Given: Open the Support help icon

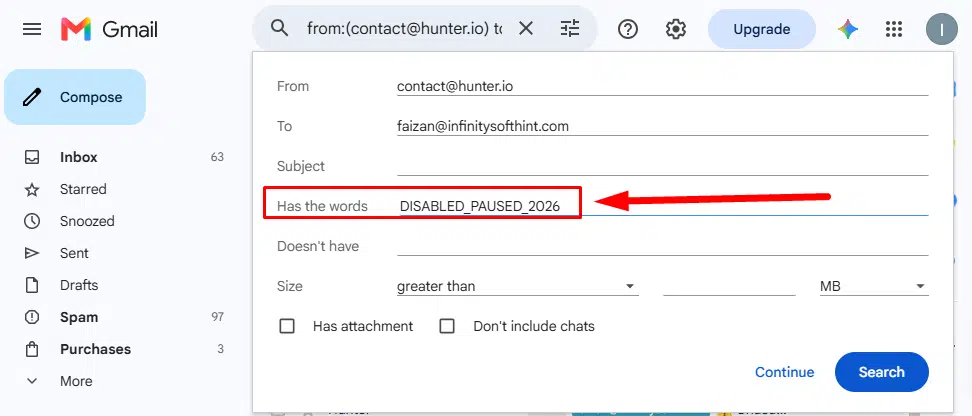Looking at the screenshot, I should pyautogui.click(x=628, y=29).
